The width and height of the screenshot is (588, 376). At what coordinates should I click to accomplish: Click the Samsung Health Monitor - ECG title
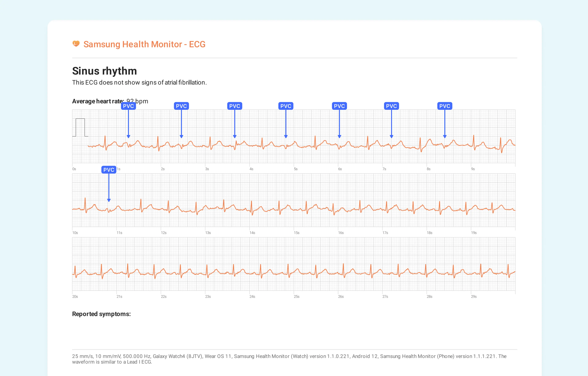coord(144,44)
